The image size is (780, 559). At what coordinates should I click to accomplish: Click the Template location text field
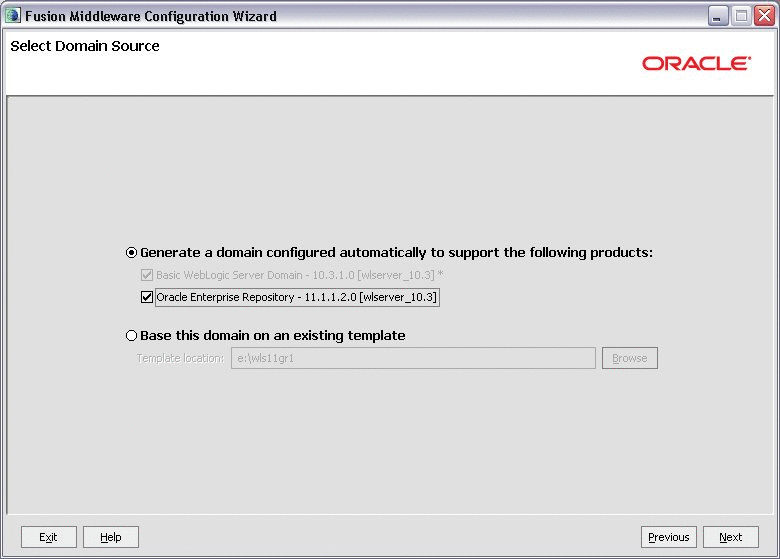point(413,358)
